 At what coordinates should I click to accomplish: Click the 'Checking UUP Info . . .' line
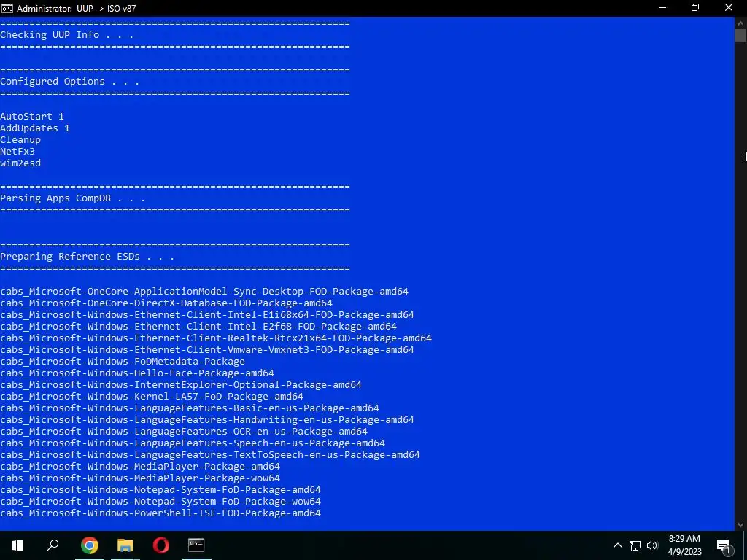coord(66,35)
